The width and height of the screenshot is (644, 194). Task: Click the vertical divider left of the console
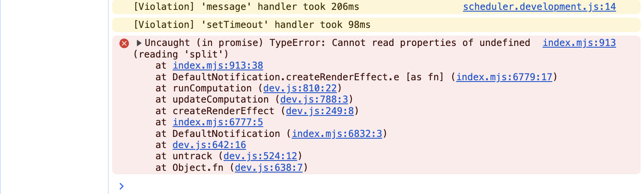point(109,97)
